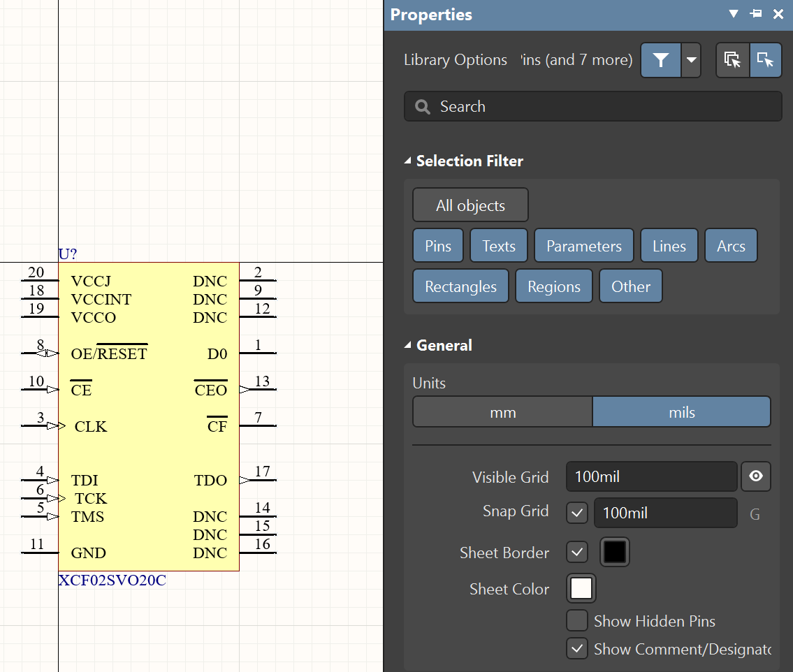Click the Visible Grid value field
The width and height of the screenshot is (793, 672).
click(x=651, y=477)
